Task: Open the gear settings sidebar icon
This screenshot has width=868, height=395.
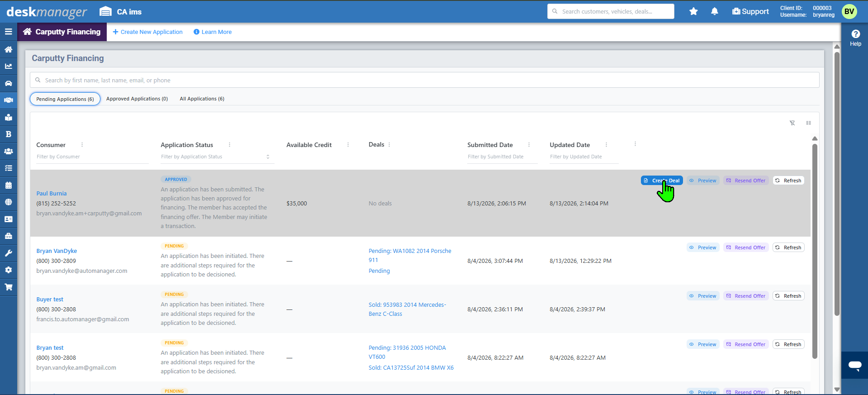Action: pyautogui.click(x=8, y=270)
